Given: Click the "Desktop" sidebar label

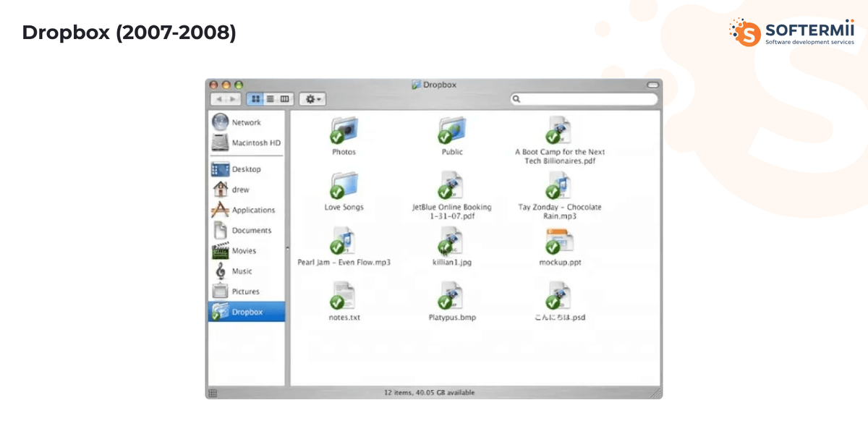Looking at the screenshot, I should click(x=247, y=169).
